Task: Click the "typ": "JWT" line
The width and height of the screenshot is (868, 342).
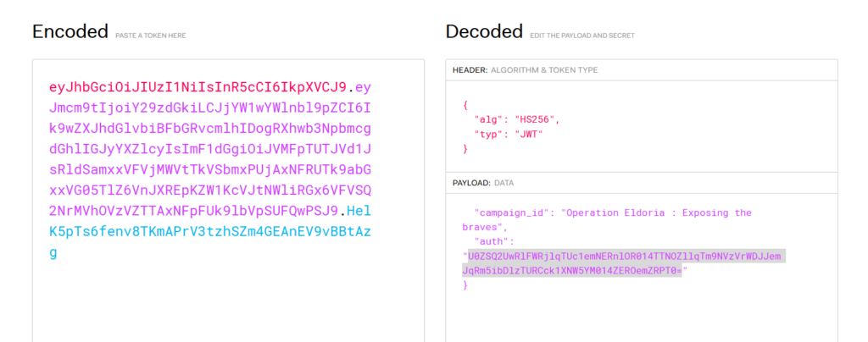Action: [x=508, y=135]
